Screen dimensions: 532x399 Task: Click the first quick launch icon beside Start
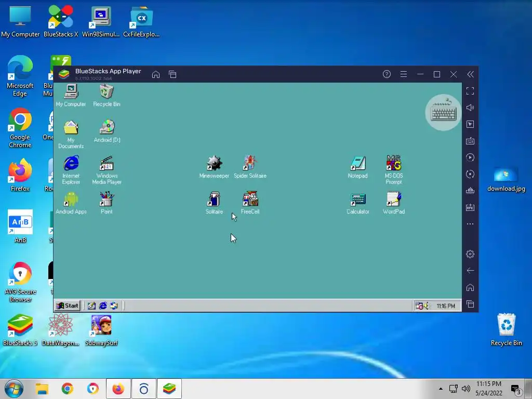(x=91, y=305)
